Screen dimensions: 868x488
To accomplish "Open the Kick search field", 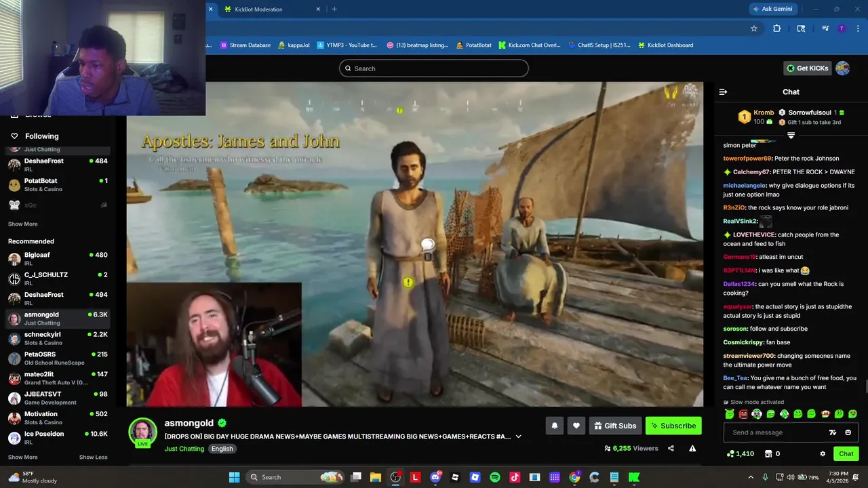I will pos(433,68).
